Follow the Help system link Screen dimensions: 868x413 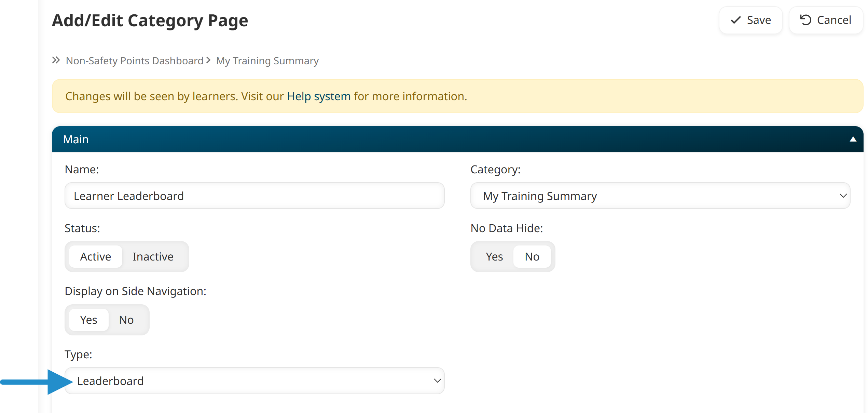[318, 96]
